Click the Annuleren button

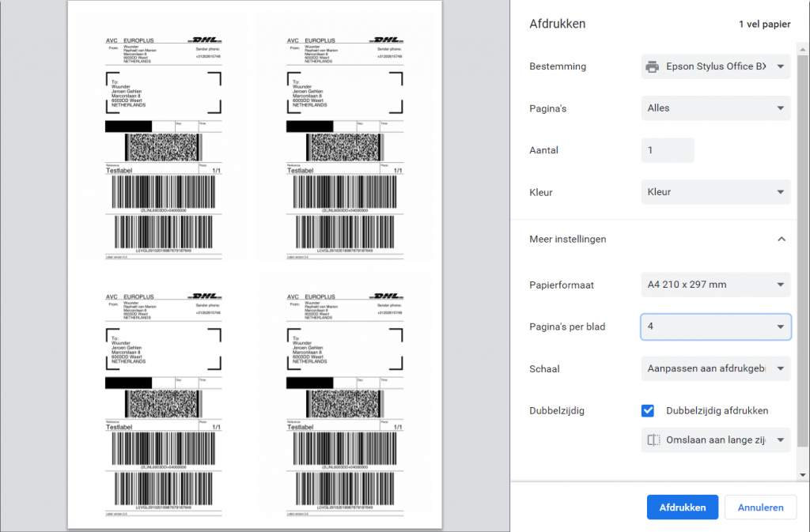tap(760, 507)
